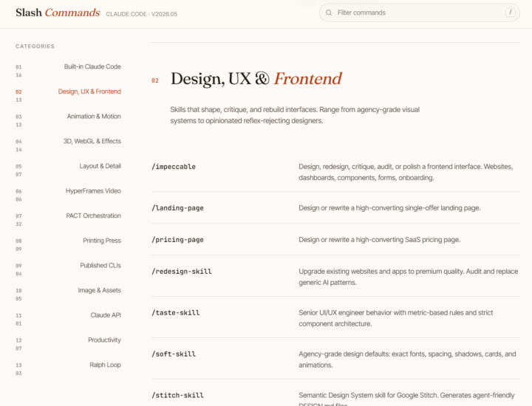Click the search magnifier icon
Image resolution: width=532 pixels, height=406 pixels.
(328, 13)
